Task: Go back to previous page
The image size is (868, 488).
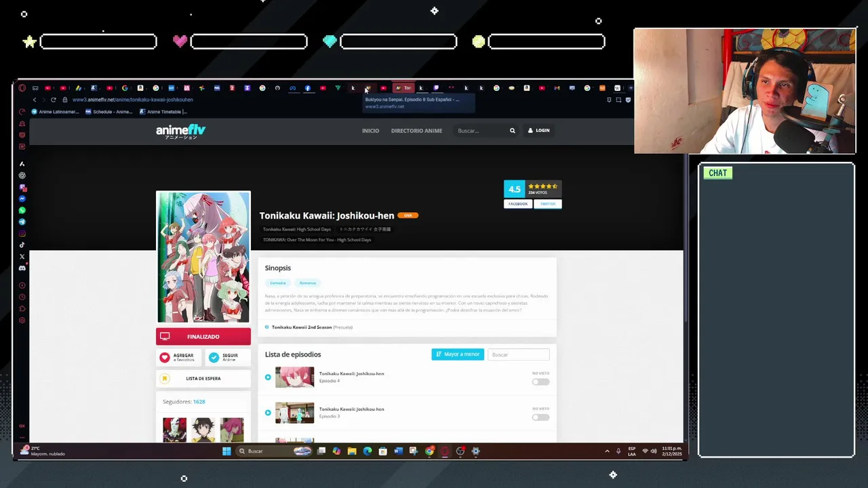Action: pyautogui.click(x=35, y=100)
